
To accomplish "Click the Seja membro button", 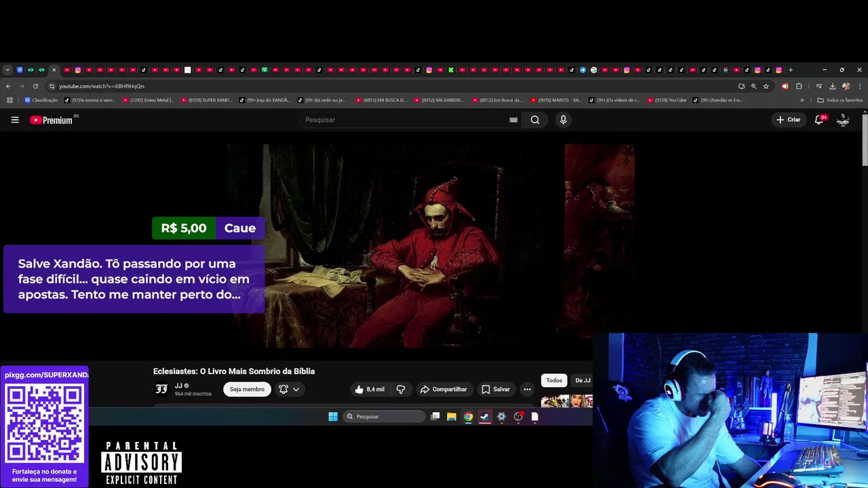I will pyautogui.click(x=247, y=389).
